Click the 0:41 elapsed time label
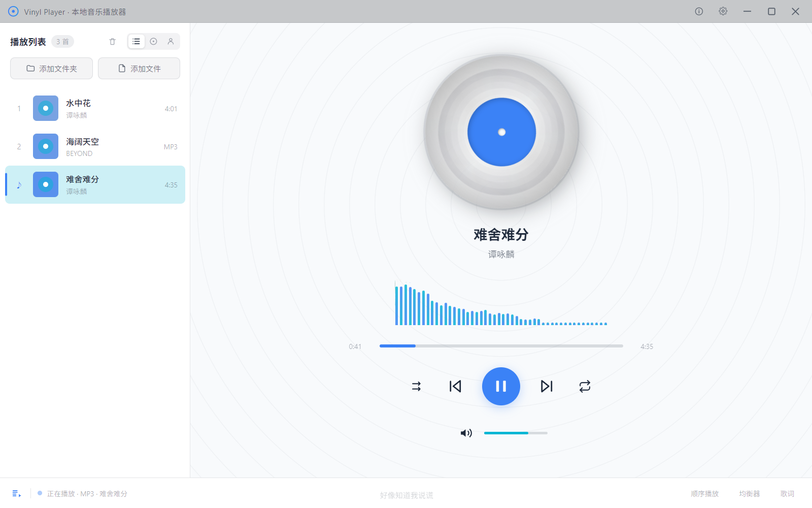 [355, 346]
